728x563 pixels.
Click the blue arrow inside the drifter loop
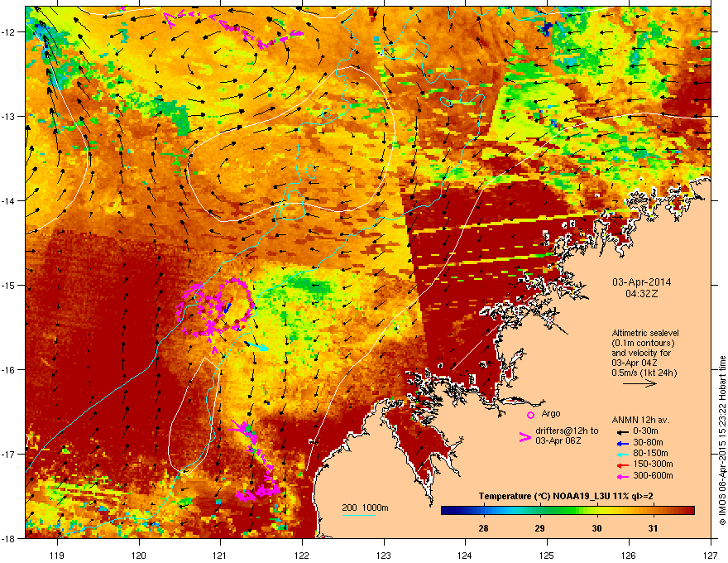[227, 307]
